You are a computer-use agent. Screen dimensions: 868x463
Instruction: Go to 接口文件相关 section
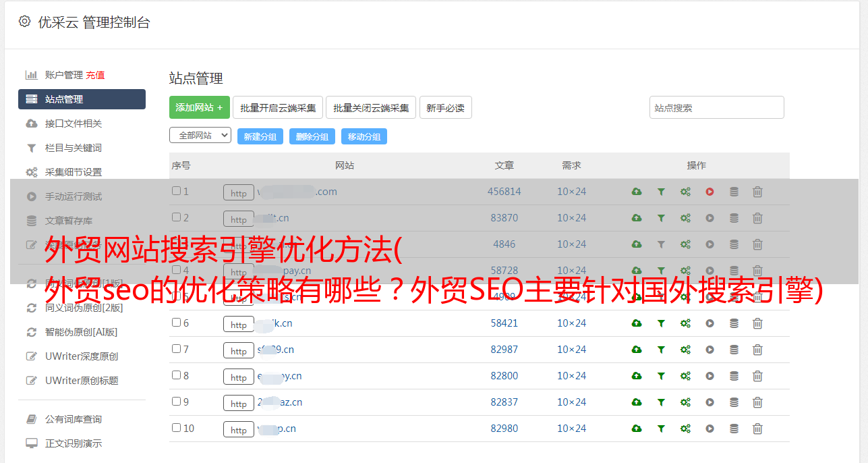(74, 124)
